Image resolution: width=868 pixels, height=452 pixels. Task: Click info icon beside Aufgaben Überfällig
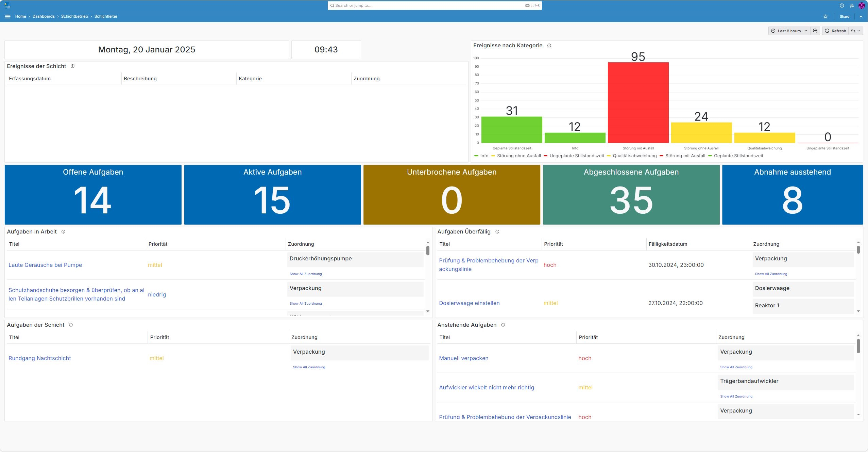[x=497, y=232]
